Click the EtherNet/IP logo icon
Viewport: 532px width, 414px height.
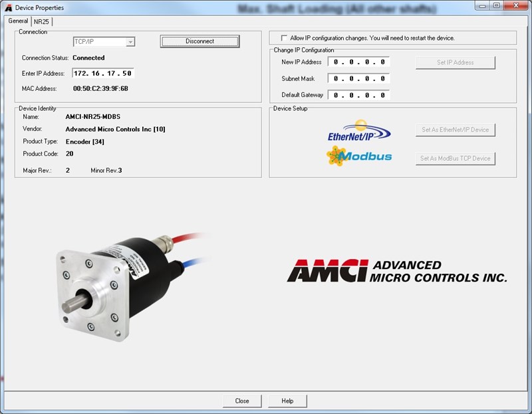click(358, 130)
